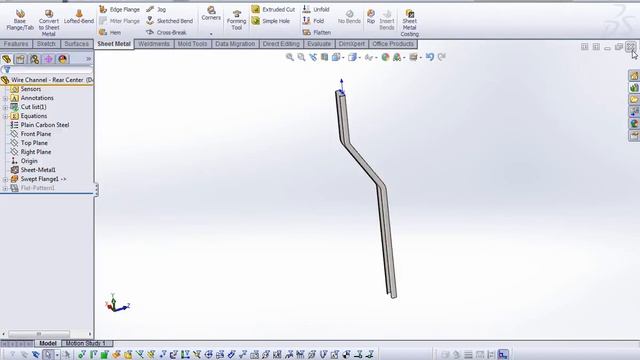Choose the Jog tool
The height and width of the screenshot is (360, 640).
click(156, 9)
